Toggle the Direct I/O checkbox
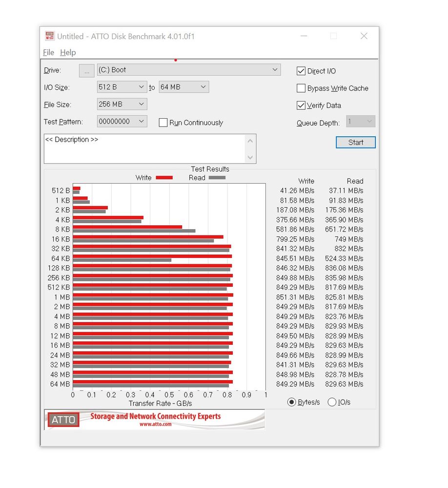Screen dimensions: 448x488 pyautogui.click(x=301, y=71)
